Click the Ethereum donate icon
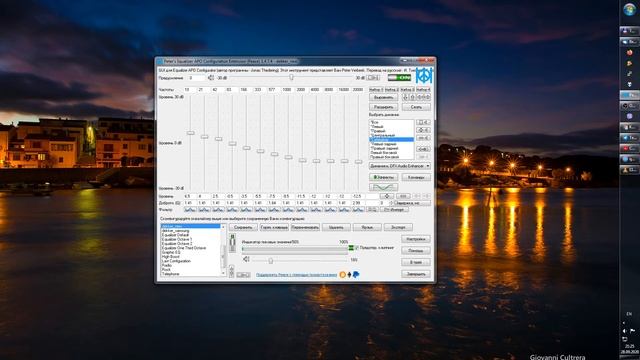The image size is (640, 360). pyautogui.click(x=349, y=275)
